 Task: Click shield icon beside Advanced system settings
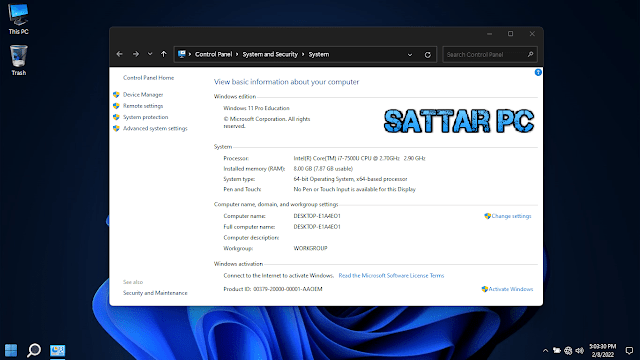(116, 128)
